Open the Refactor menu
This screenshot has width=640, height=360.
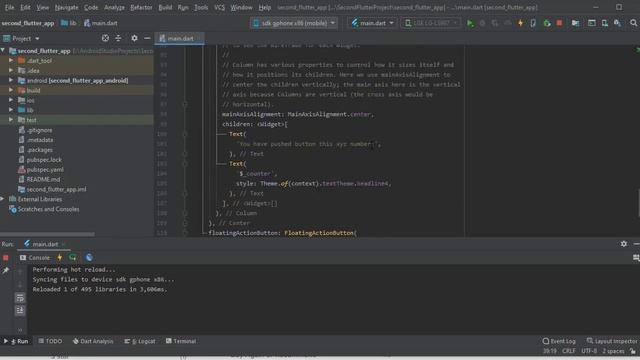tap(141, 7)
